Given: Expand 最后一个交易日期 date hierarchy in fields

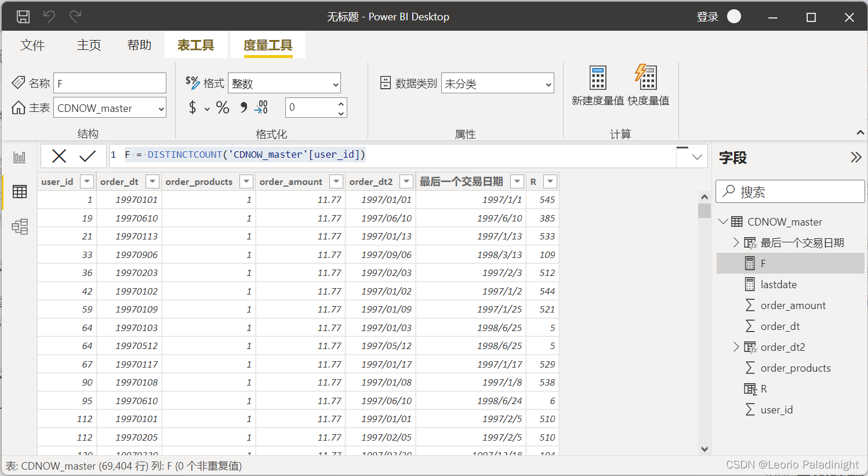Looking at the screenshot, I should pos(736,242).
